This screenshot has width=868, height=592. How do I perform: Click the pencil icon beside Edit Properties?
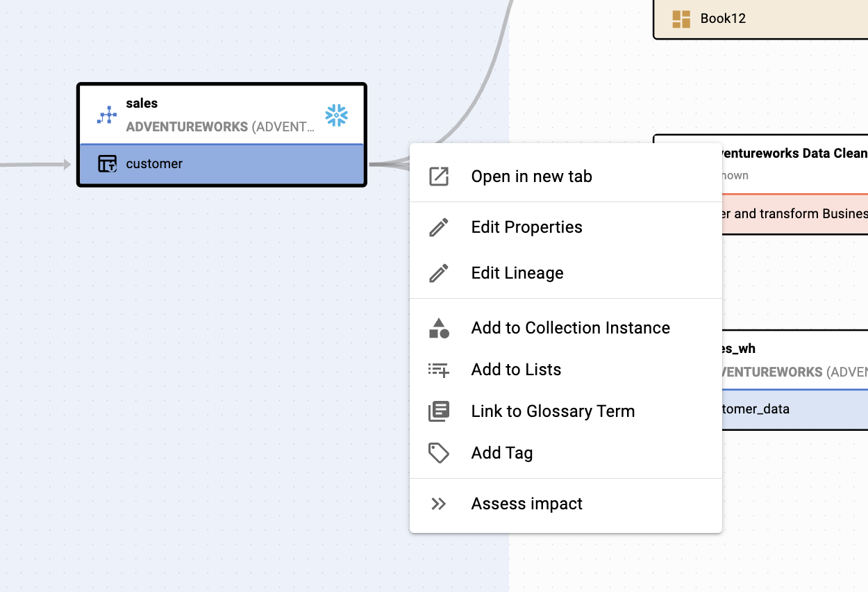tap(439, 227)
